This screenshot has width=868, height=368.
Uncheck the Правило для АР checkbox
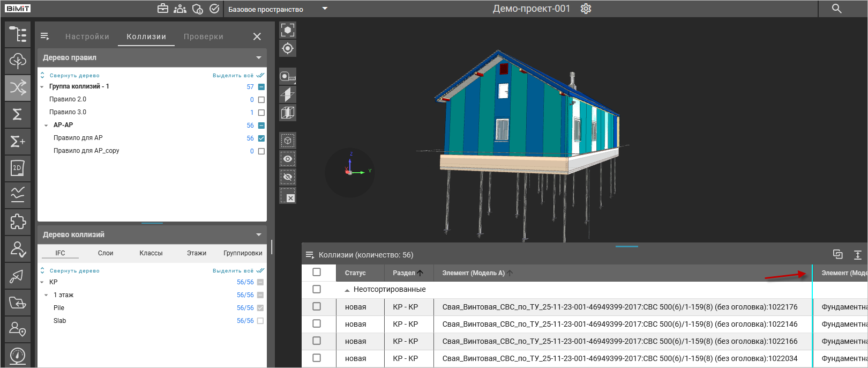coord(261,138)
